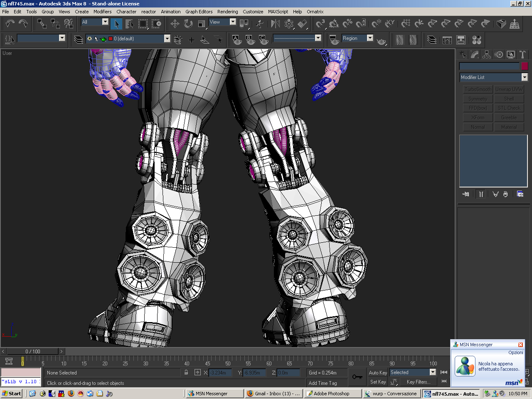Click the Undo arrow icon
Viewport: 532px width, 399px height.
click(x=10, y=24)
